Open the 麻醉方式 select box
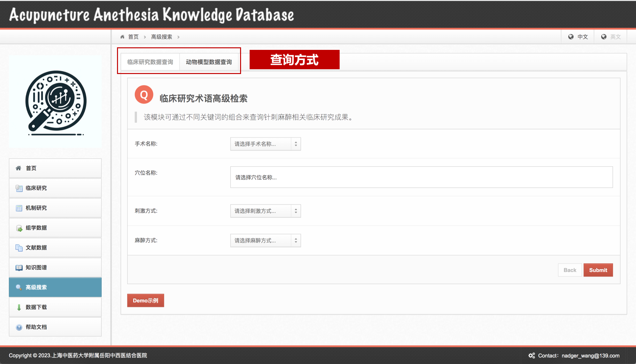The height and width of the screenshot is (364, 636). click(265, 240)
